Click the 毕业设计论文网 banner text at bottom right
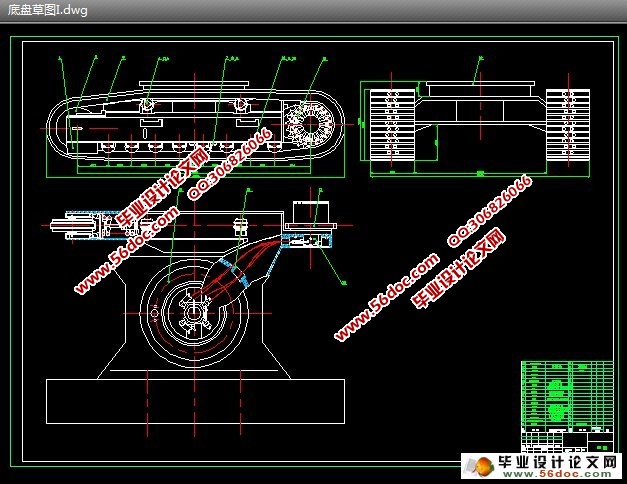This screenshot has height=484, width=627. (x=558, y=462)
